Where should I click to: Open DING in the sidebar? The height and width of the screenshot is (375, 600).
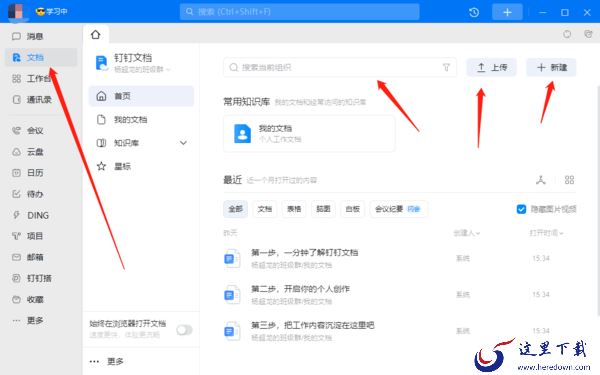tap(31, 215)
